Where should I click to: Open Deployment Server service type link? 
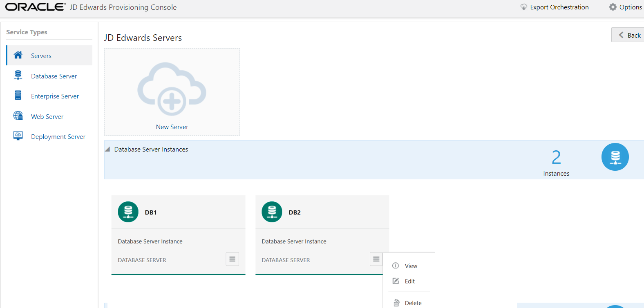(x=58, y=137)
